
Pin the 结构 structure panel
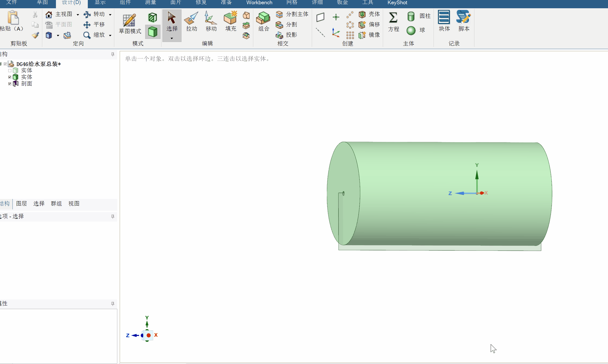click(113, 54)
